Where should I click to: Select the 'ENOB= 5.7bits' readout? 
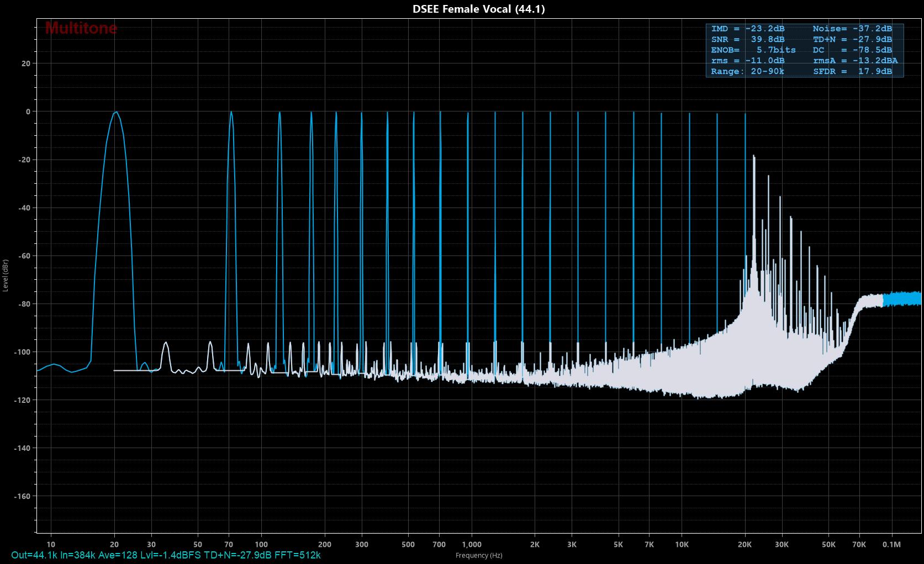coord(753,50)
